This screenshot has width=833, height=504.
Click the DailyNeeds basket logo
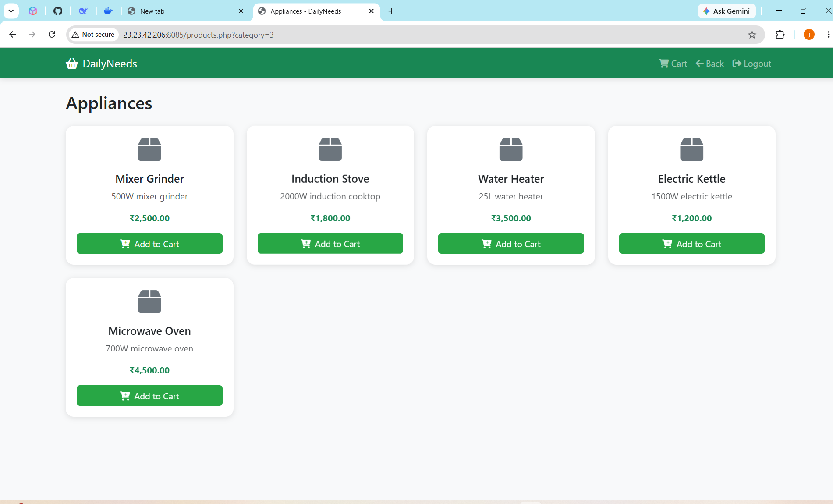coord(72,64)
